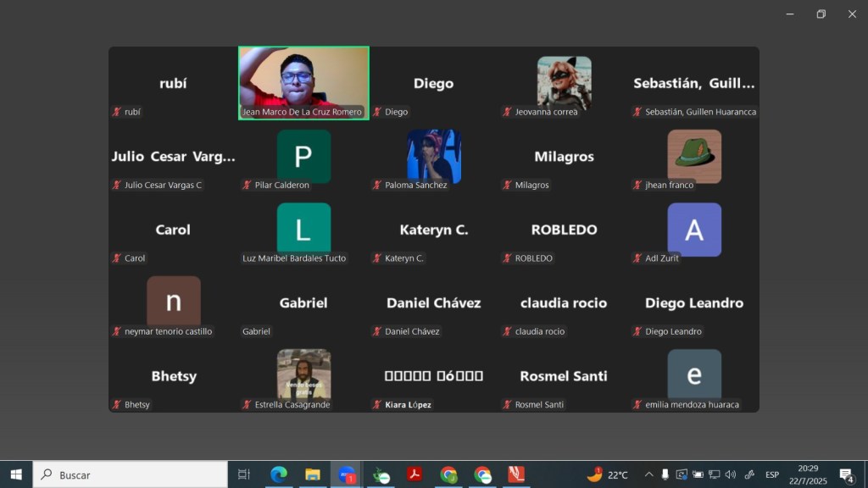The width and height of the screenshot is (868, 488).
Task: Click the Windows Start button
Action: (x=16, y=475)
